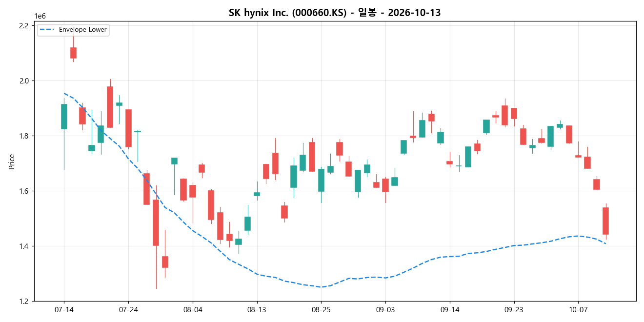Click the tall red candle with the lowest wick near 1.25 million
Viewport: 644px width, 322px height.
pos(156,222)
